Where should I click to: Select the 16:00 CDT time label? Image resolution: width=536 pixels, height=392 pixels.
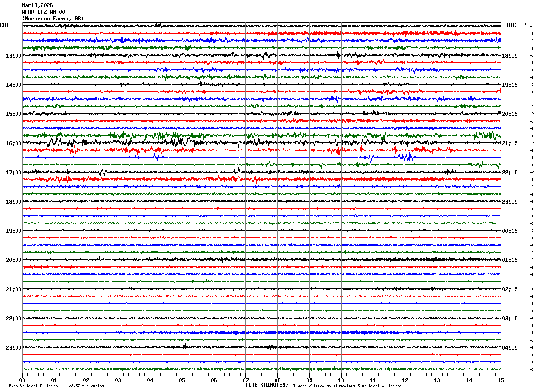coord(13,143)
